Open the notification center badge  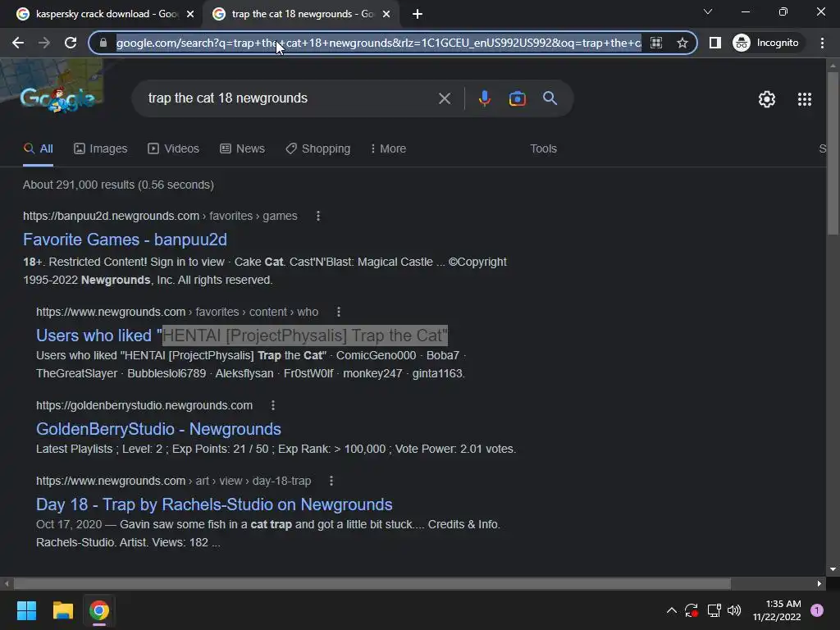[817, 610]
